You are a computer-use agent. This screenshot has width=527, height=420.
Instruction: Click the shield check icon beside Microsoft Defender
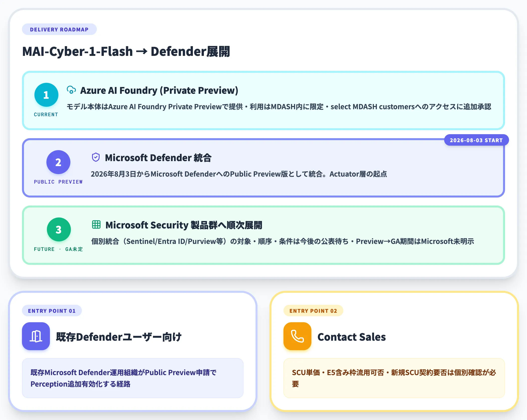(x=96, y=157)
